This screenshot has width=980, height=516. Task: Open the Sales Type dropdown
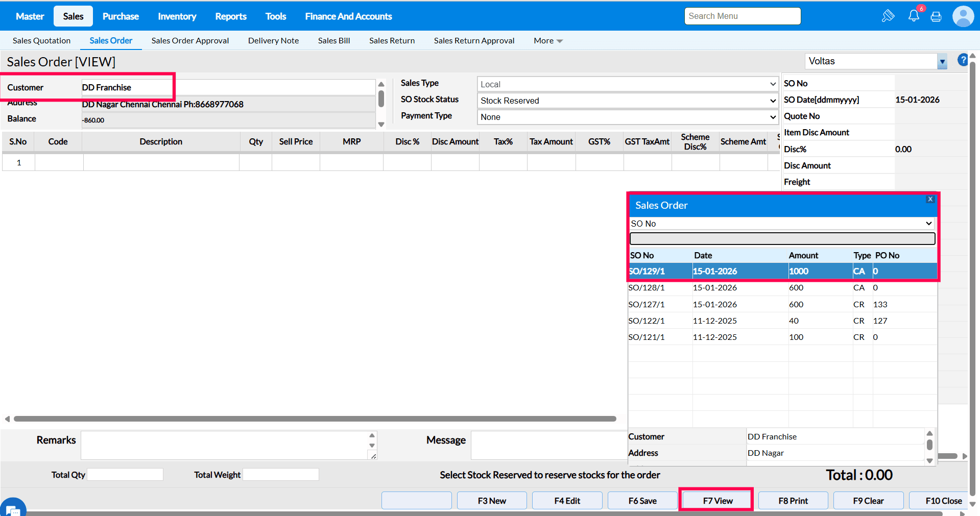tap(627, 84)
